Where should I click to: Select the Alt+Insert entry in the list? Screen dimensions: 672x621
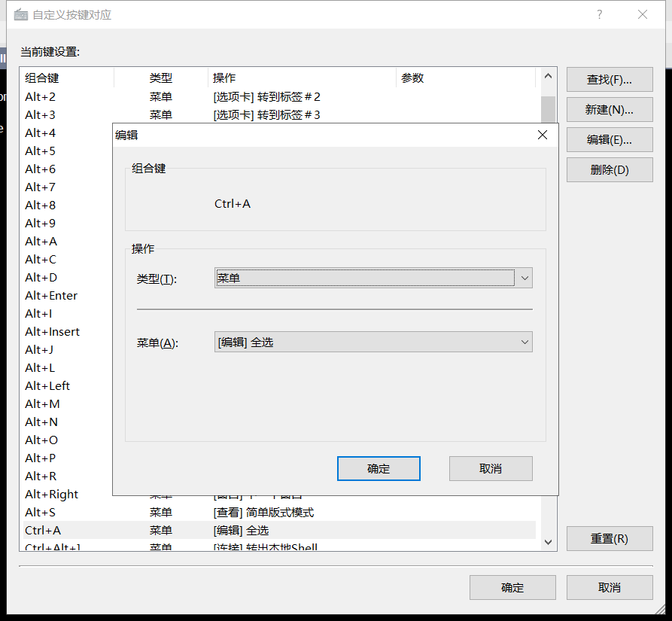[52, 331]
